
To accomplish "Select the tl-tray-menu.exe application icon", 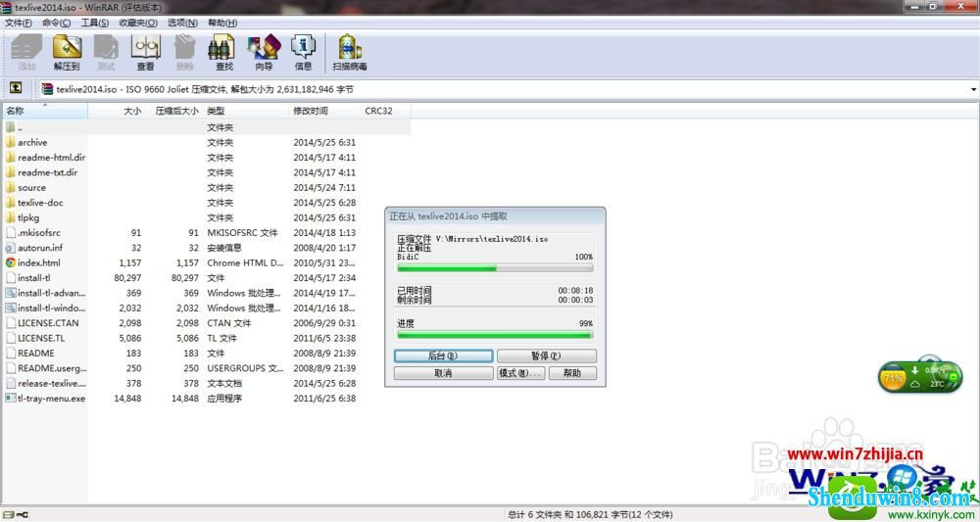I will coord(11,399).
